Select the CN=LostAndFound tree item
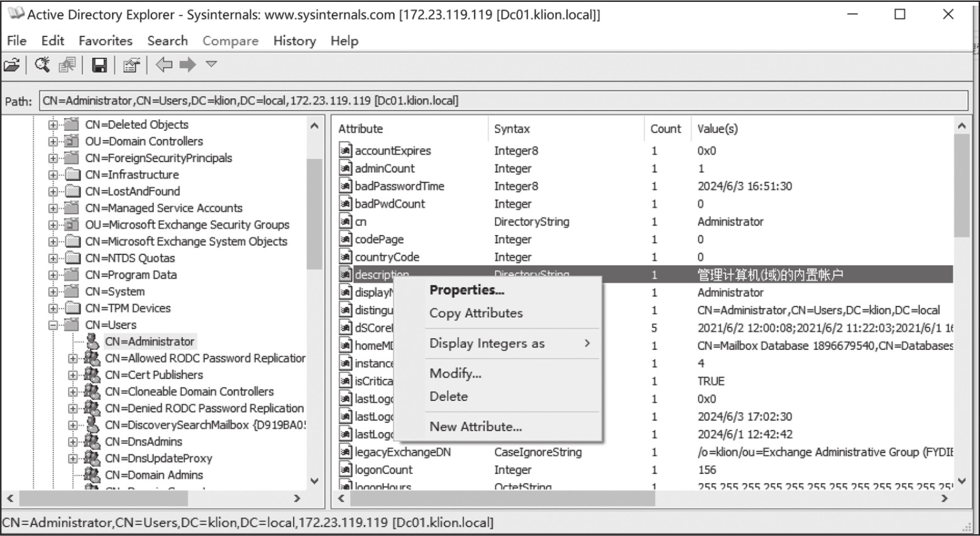This screenshot has width=980, height=536. [x=133, y=191]
